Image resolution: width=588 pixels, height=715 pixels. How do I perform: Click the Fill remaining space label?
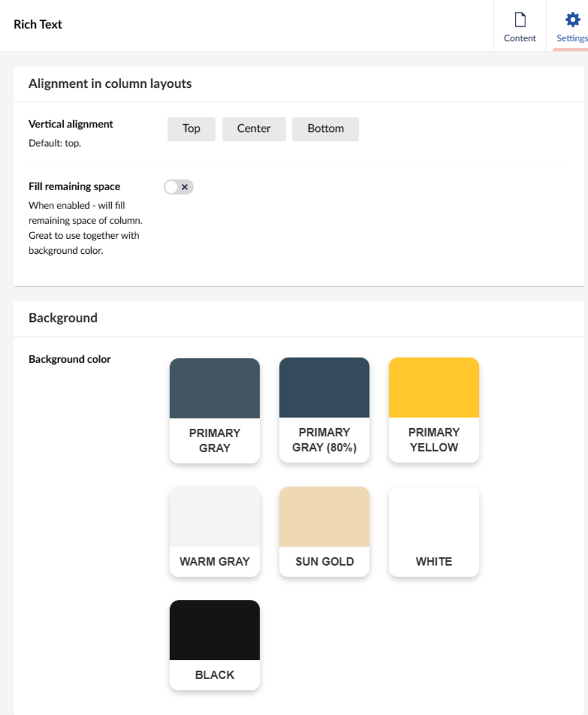tap(74, 187)
